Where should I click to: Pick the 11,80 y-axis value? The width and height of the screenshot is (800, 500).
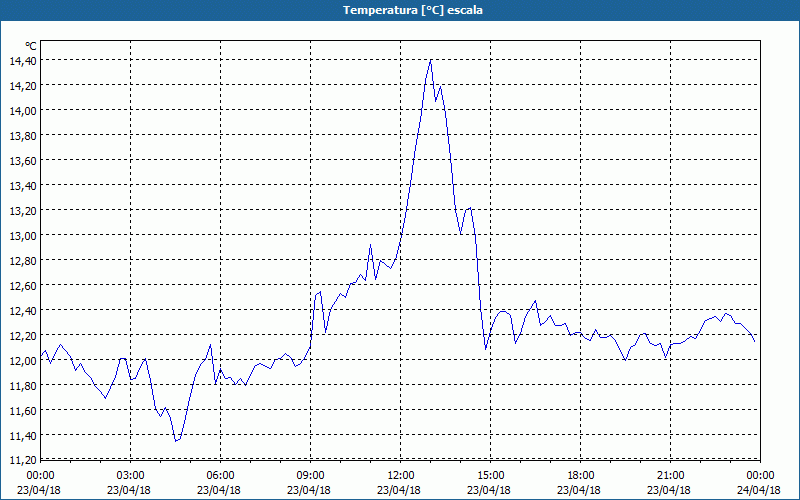point(23,385)
